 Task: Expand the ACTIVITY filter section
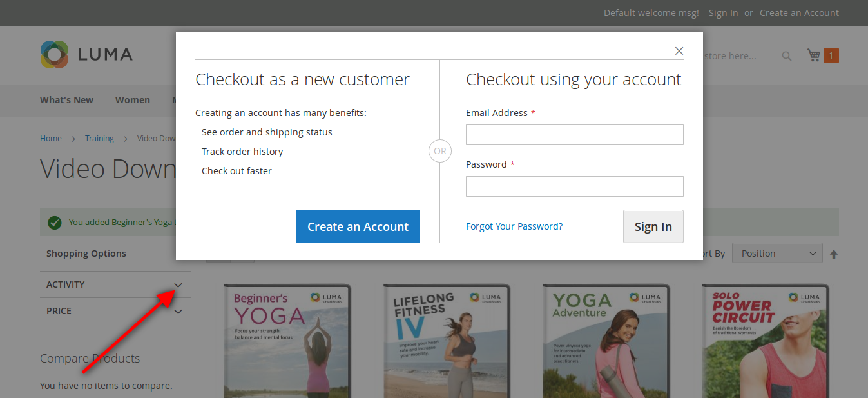pyautogui.click(x=178, y=284)
